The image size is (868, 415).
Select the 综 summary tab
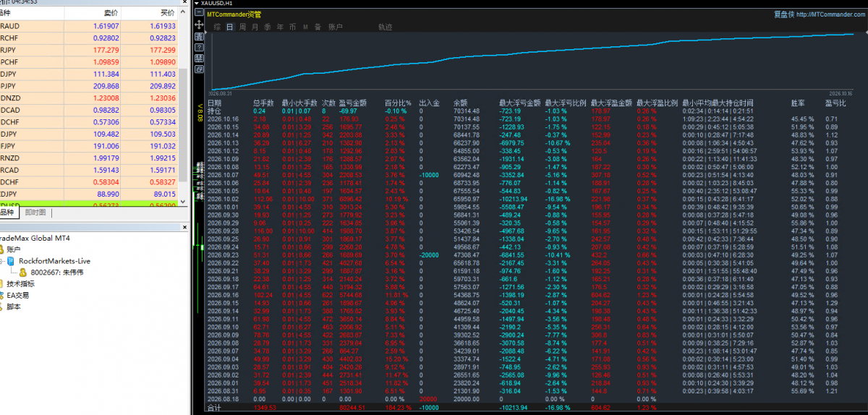217,27
